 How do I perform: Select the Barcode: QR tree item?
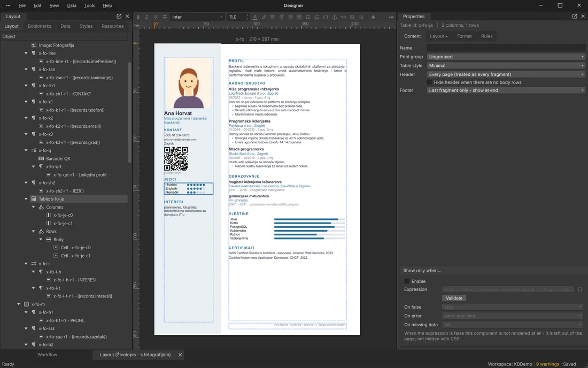click(58, 158)
